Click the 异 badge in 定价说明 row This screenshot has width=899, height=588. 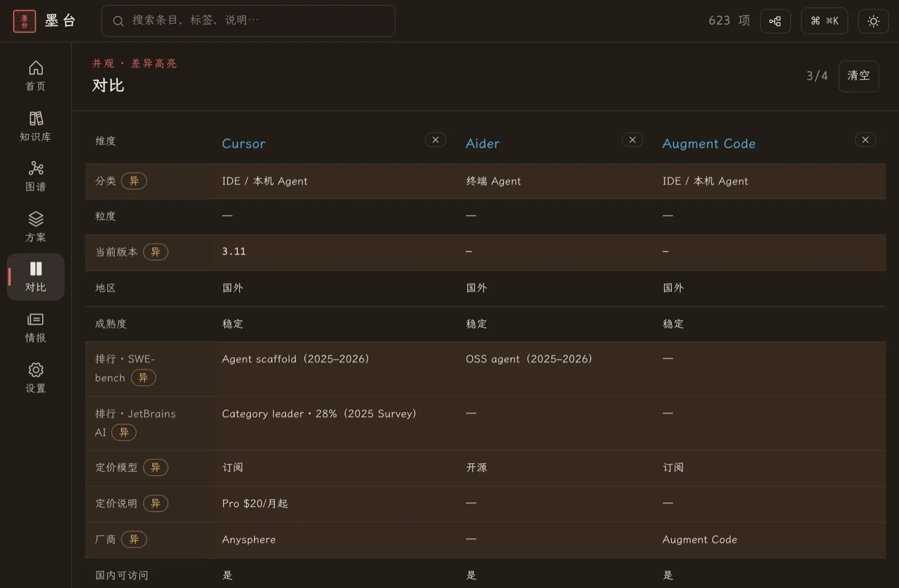pos(156,503)
